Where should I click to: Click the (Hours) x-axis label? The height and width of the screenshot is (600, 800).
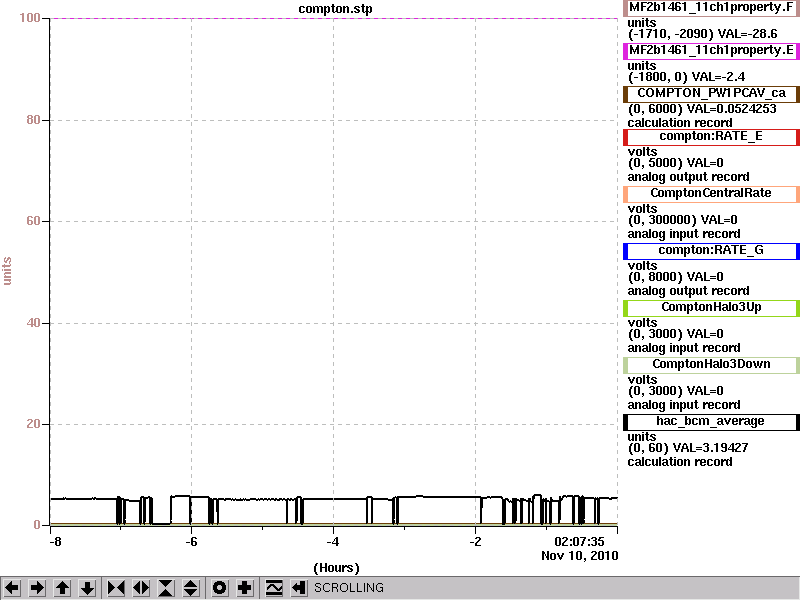point(336,568)
